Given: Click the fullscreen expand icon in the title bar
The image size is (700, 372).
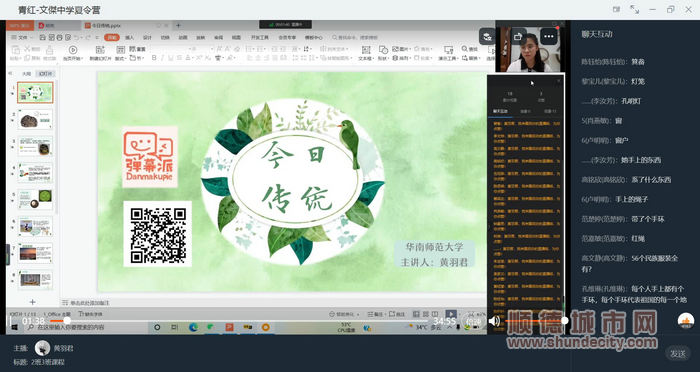Looking at the screenshot, I should [x=634, y=9].
